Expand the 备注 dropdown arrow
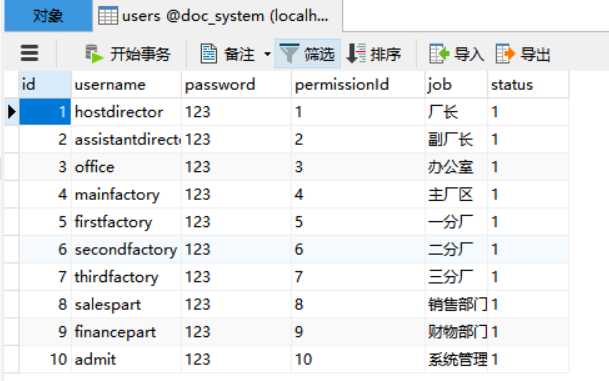The height and width of the screenshot is (381, 609). (267, 54)
